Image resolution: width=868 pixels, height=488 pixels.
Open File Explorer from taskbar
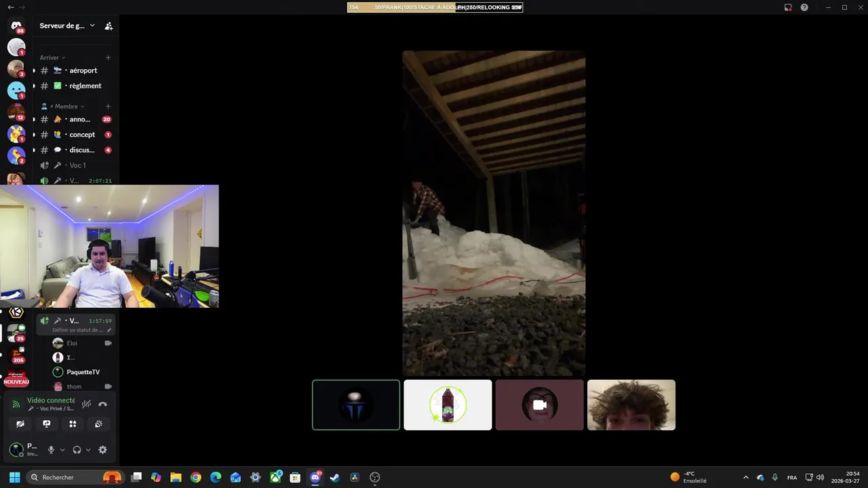(x=176, y=477)
